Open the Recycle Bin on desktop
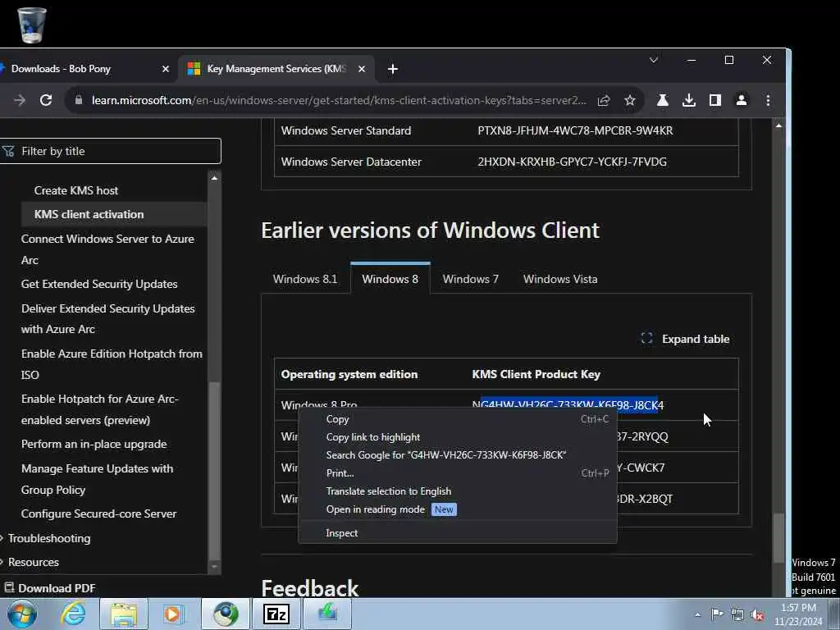This screenshot has height=630, width=840. point(32,25)
